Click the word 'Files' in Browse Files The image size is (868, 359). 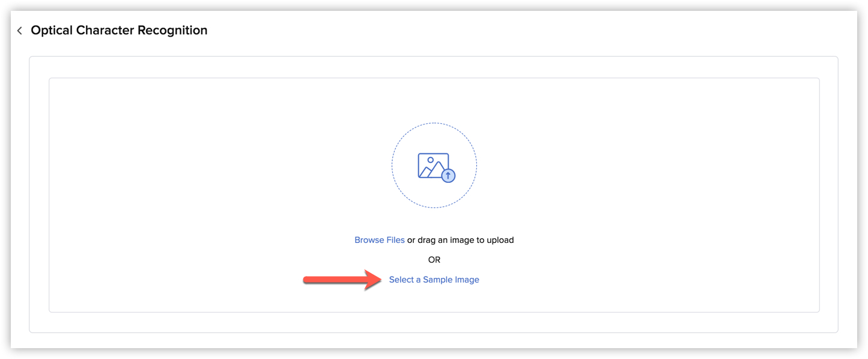(x=395, y=240)
